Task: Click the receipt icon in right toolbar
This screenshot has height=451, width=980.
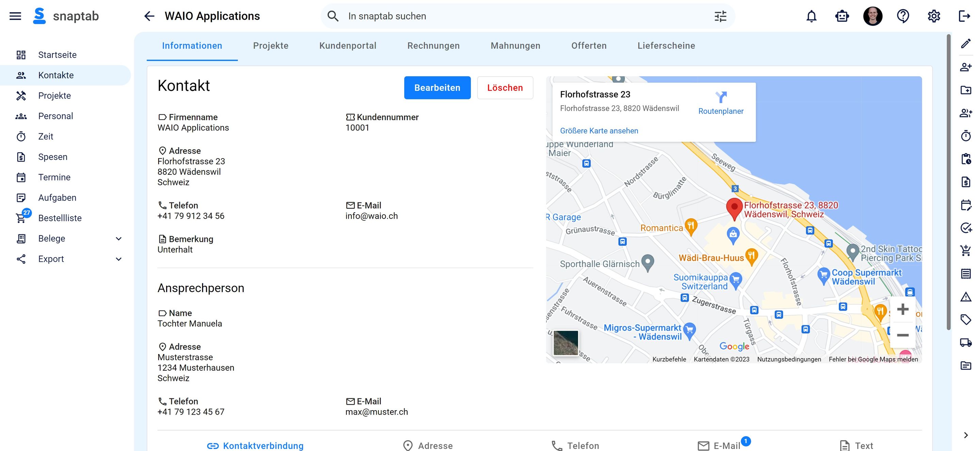Action: click(966, 273)
